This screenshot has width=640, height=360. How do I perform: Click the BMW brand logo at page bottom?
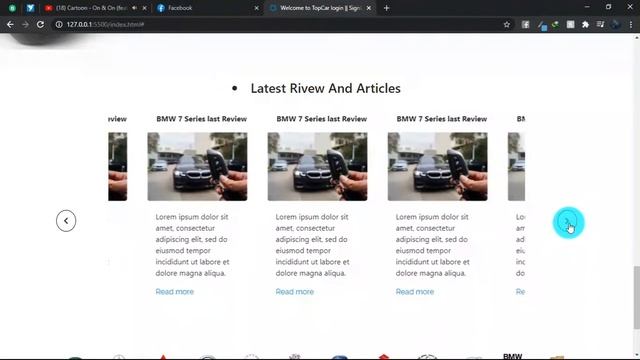512,356
